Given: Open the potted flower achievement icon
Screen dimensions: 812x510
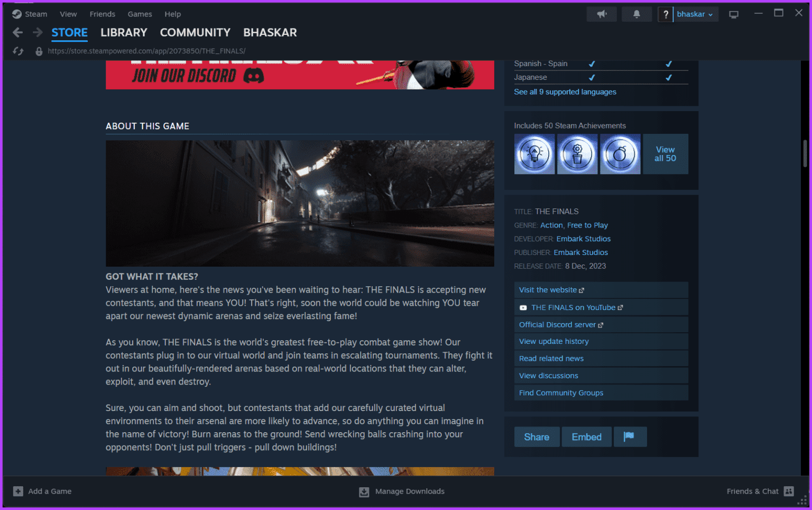Looking at the screenshot, I should click(577, 154).
